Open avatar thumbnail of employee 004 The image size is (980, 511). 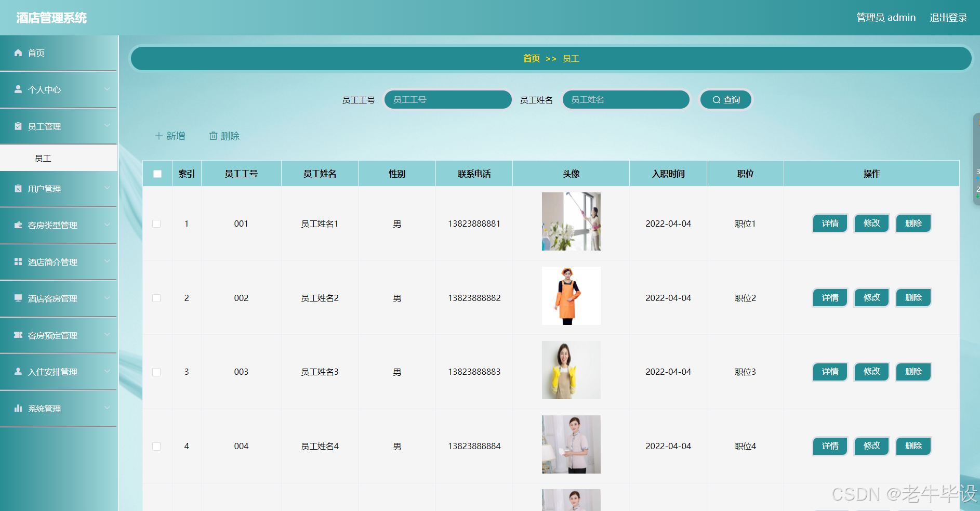(x=571, y=444)
